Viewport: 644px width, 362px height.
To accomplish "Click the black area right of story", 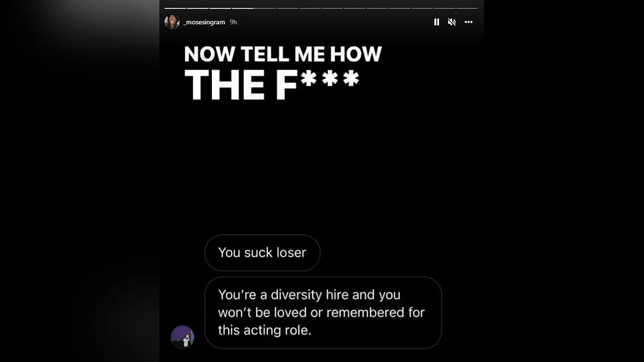I will 564,181.
